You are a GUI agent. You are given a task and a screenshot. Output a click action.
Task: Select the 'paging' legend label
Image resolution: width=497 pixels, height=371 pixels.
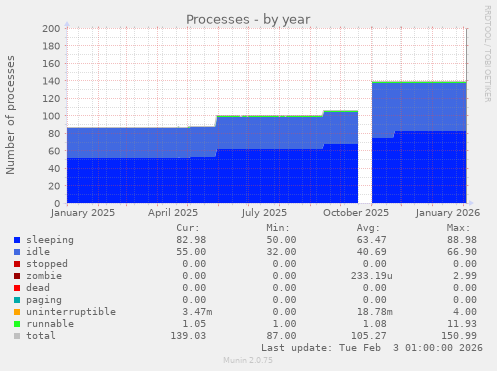(44, 300)
